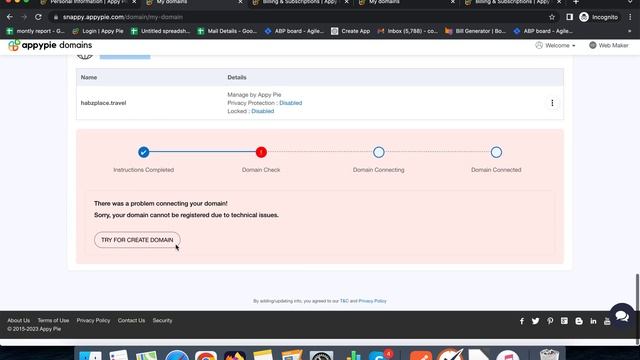Open the Create App bookmark
This screenshot has height=360, width=640.
click(x=351, y=31)
